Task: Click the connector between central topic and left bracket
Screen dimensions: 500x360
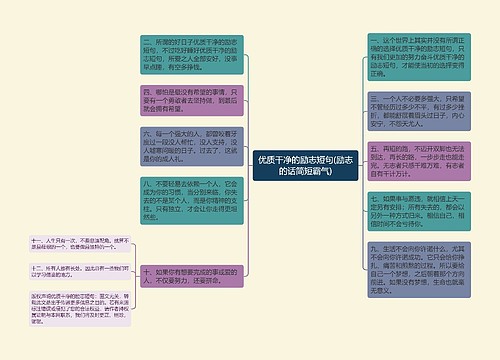Action: (x=251, y=166)
